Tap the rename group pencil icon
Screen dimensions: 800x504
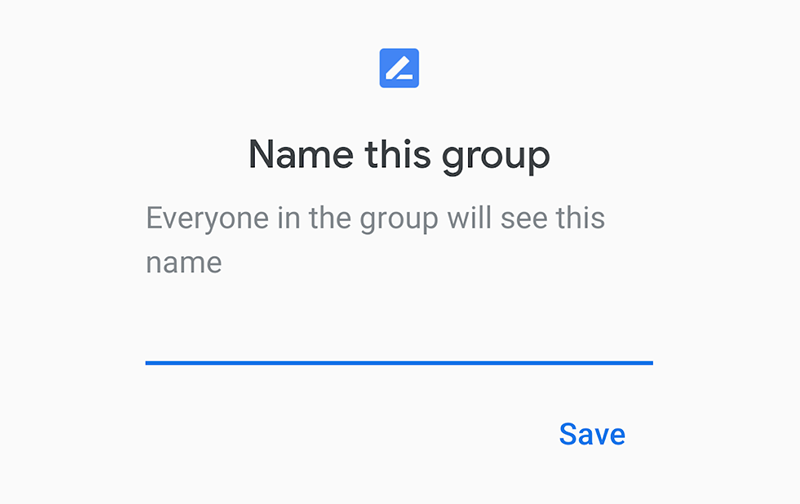[399, 68]
